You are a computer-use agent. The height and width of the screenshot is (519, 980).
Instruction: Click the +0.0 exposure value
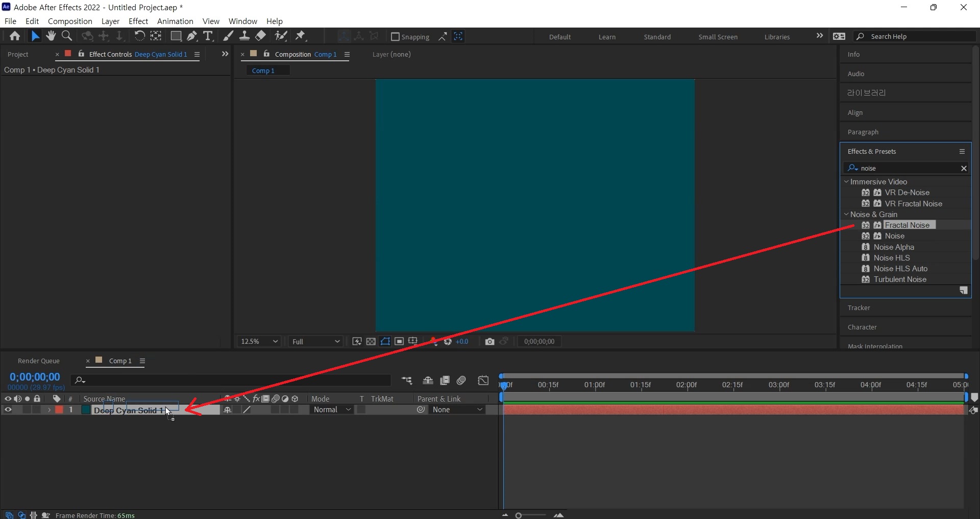point(462,342)
